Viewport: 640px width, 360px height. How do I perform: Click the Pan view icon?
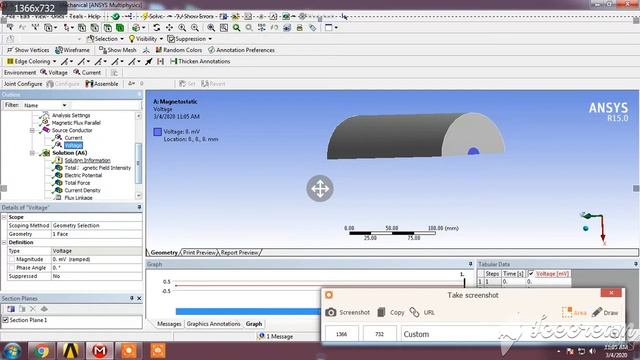169,28
